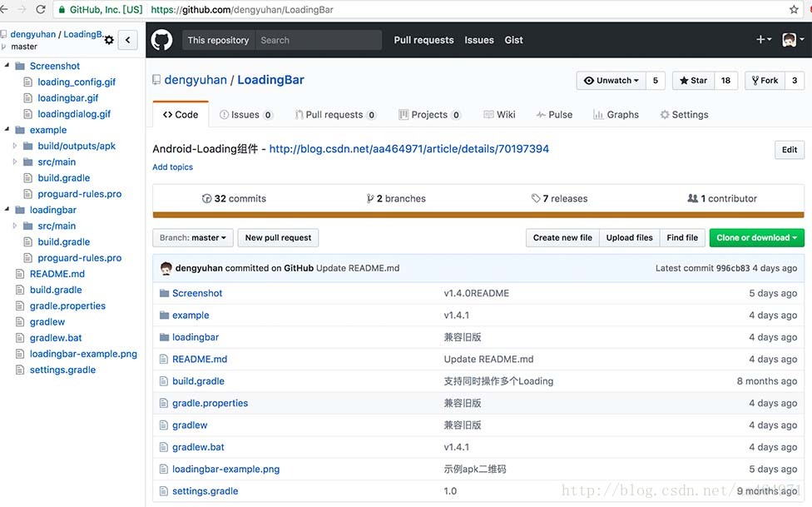Fork the repository
Viewport: 812px width, 507px height.
coord(765,81)
